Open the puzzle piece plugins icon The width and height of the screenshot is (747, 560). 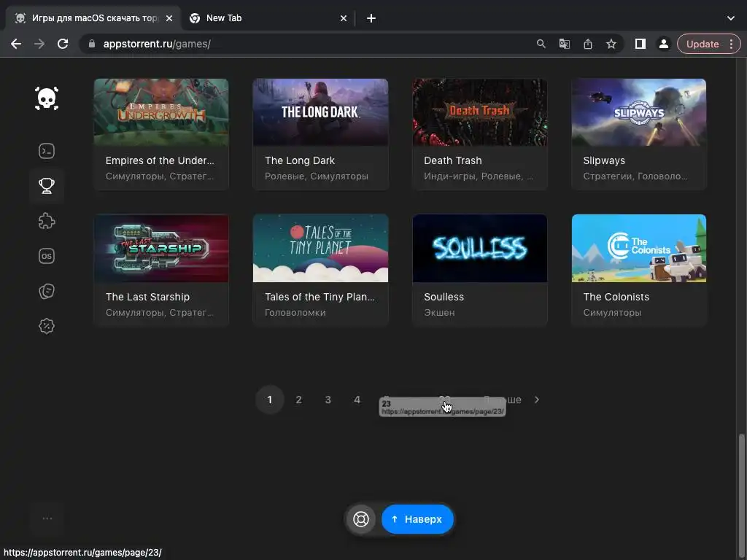tap(47, 221)
